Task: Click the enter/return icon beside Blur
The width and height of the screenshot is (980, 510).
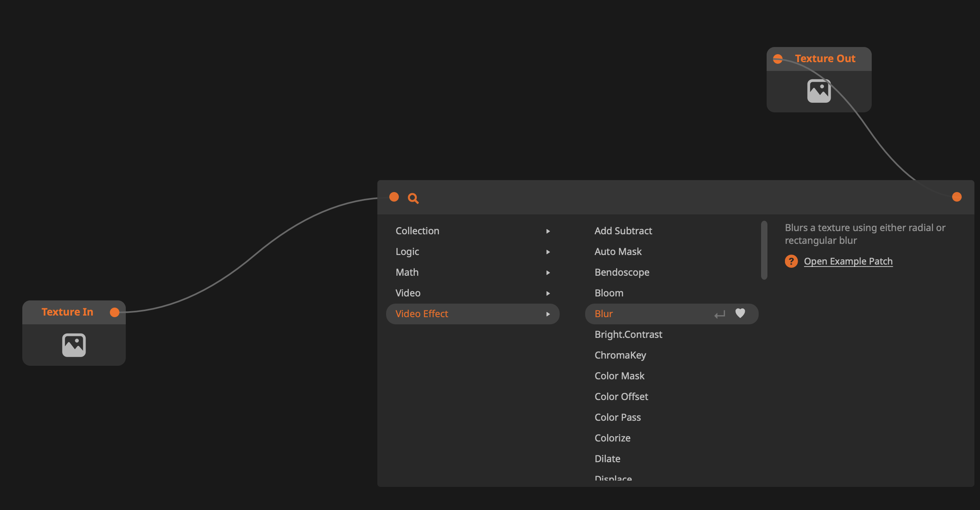Action: [x=719, y=314]
